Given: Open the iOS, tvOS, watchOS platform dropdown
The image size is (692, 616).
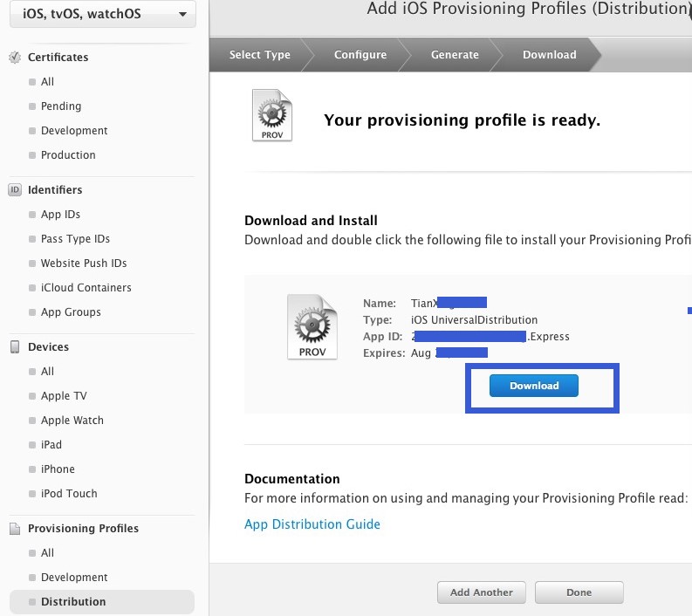Looking at the screenshot, I should 103,15.
